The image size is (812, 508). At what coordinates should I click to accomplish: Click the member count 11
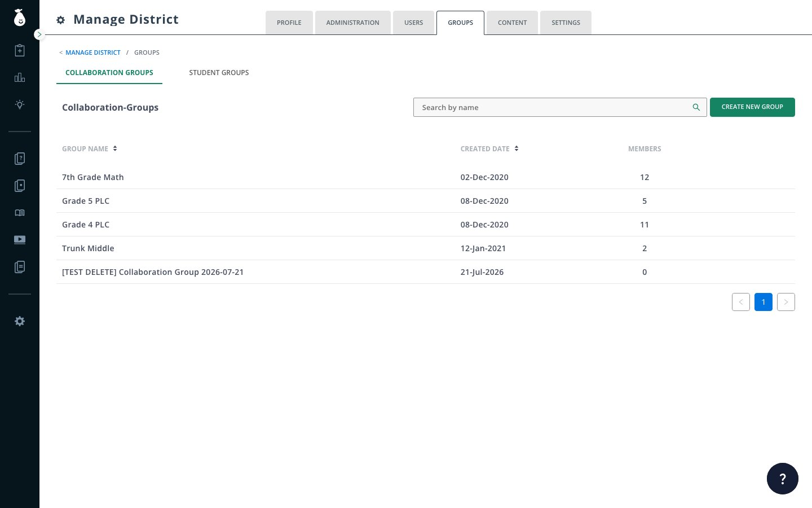pos(645,225)
